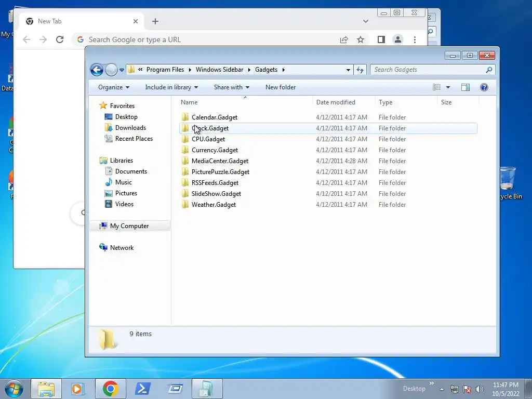Open Include in library menu
The height and width of the screenshot is (399, 532).
tap(171, 87)
